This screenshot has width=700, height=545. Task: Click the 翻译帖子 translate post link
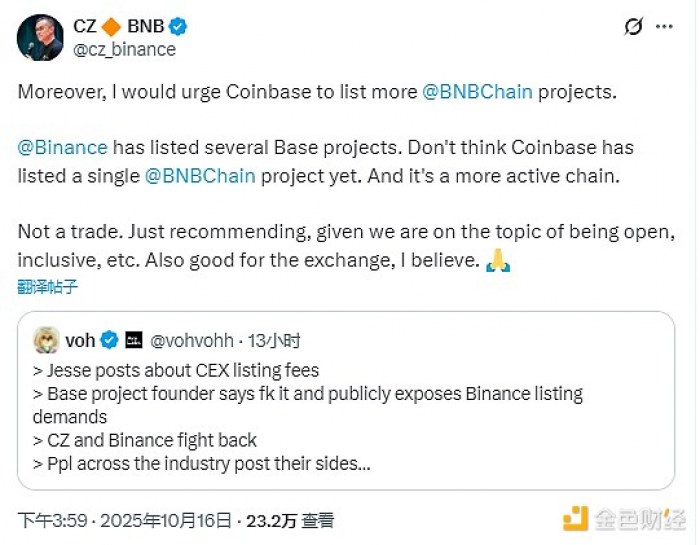47,287
